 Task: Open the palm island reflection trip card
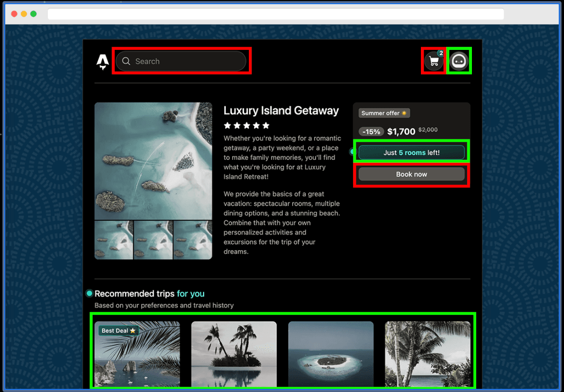coord(234,354)
